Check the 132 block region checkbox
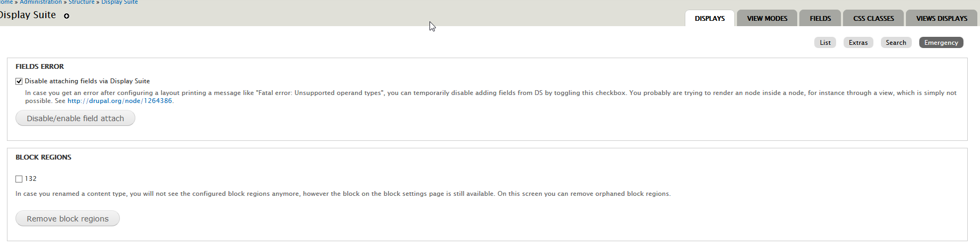 point(19,179)
